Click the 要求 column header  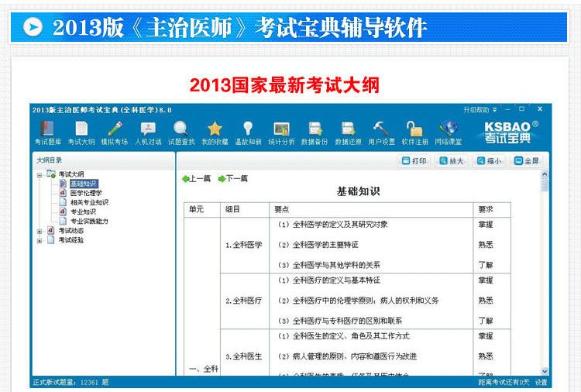(x=492, y=210)
